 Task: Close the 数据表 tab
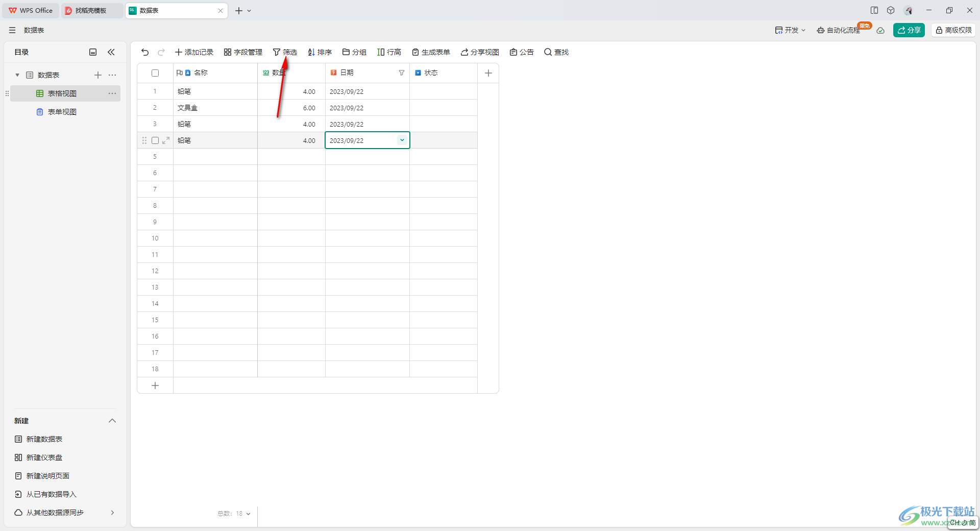220,11
